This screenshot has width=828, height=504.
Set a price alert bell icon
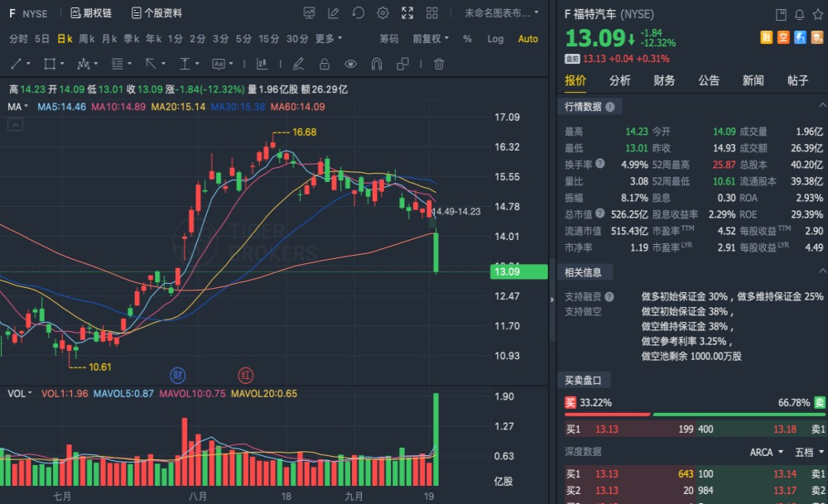click(800, 15)
